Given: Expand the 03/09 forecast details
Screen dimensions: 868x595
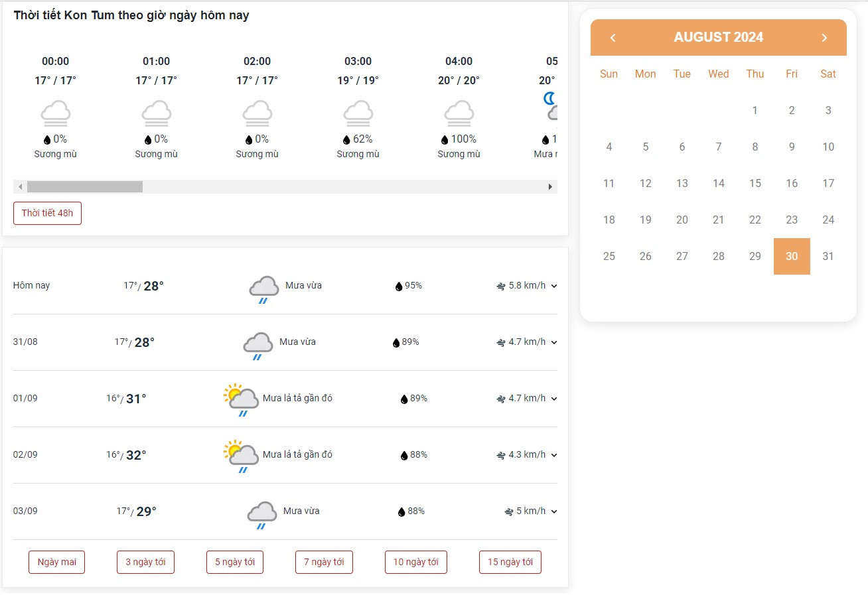Looking at the screenshot, I should click(554, 512).
